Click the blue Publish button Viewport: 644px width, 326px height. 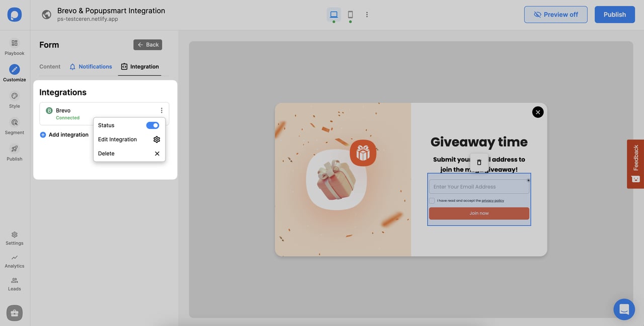(614, 15)
